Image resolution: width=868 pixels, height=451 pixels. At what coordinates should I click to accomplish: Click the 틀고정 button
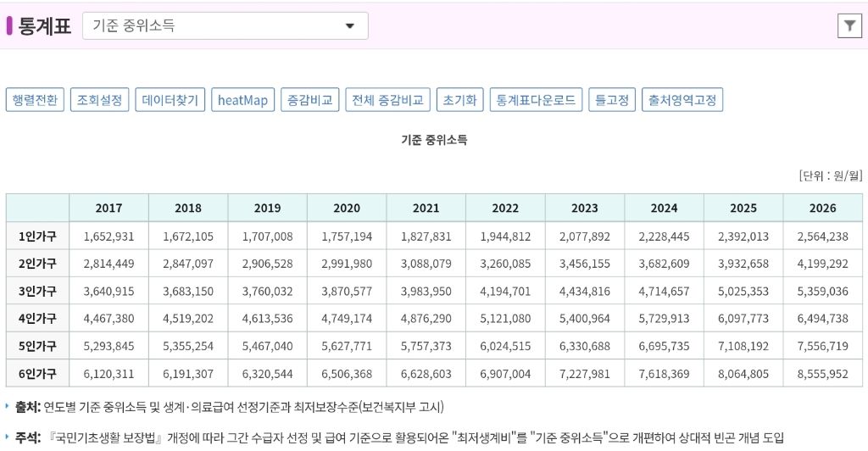click(x=612, y=99)
